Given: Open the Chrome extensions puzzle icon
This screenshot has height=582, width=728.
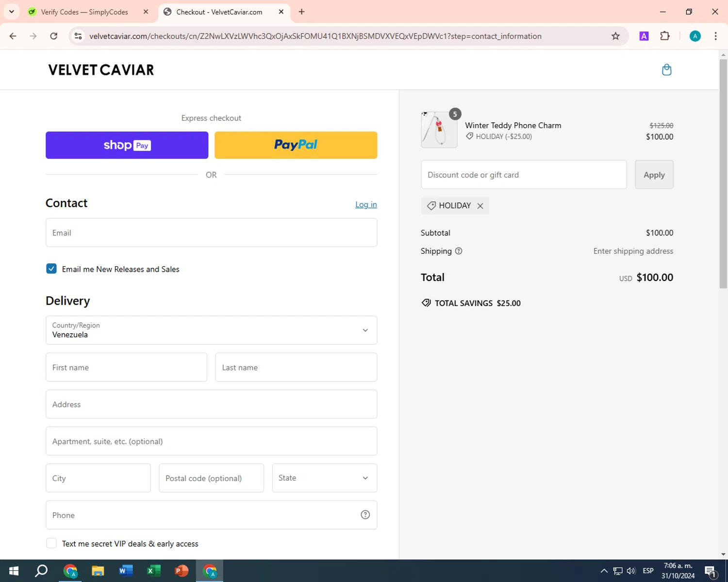Looking at the screenshot, I should tap(665, 36).
